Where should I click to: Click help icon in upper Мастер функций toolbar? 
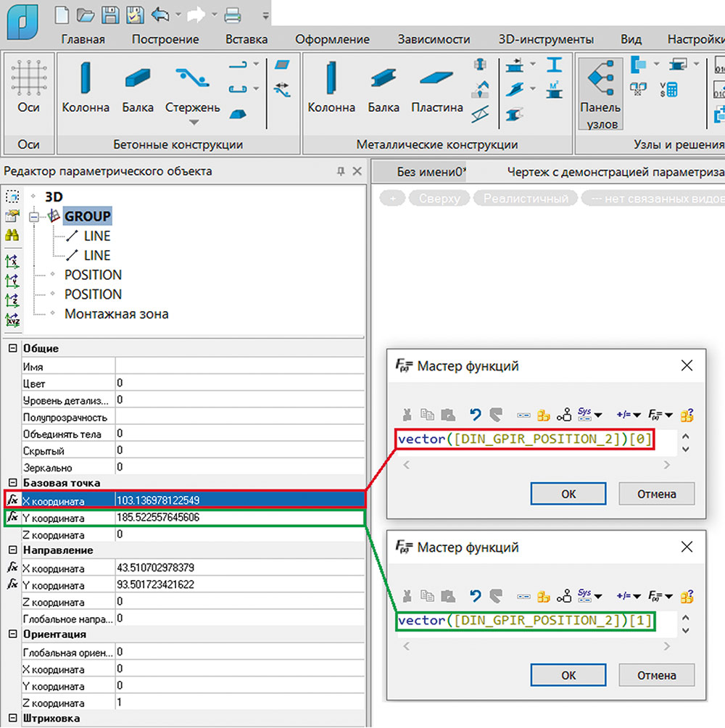[x=687, y=415]
